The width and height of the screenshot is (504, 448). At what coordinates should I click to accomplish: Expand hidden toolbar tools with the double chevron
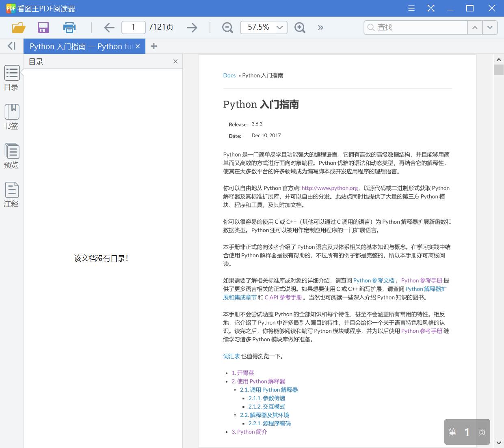[x=320, y=28]
